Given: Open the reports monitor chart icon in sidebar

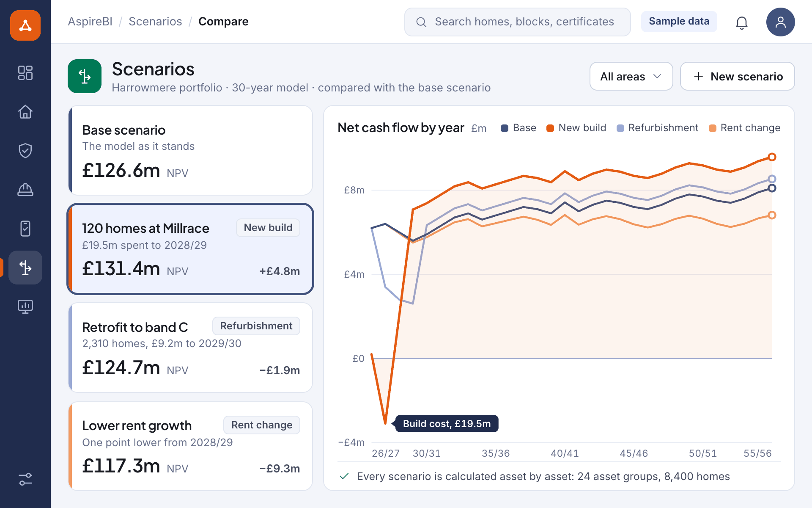Looking at the screenshot, I should point(25,306).
